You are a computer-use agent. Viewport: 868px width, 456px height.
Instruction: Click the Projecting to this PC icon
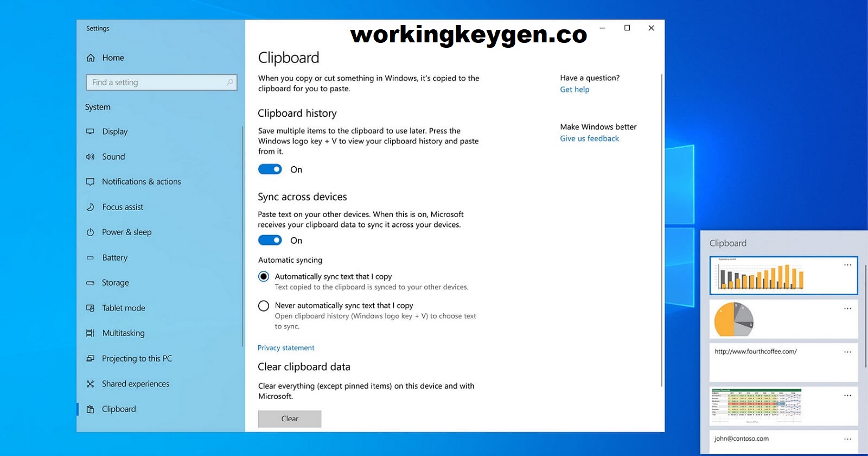(x=90, y=358)
